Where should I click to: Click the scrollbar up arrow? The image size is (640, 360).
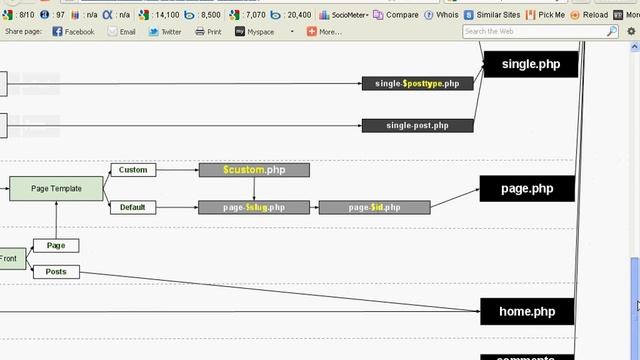click(x=635, y=47)
